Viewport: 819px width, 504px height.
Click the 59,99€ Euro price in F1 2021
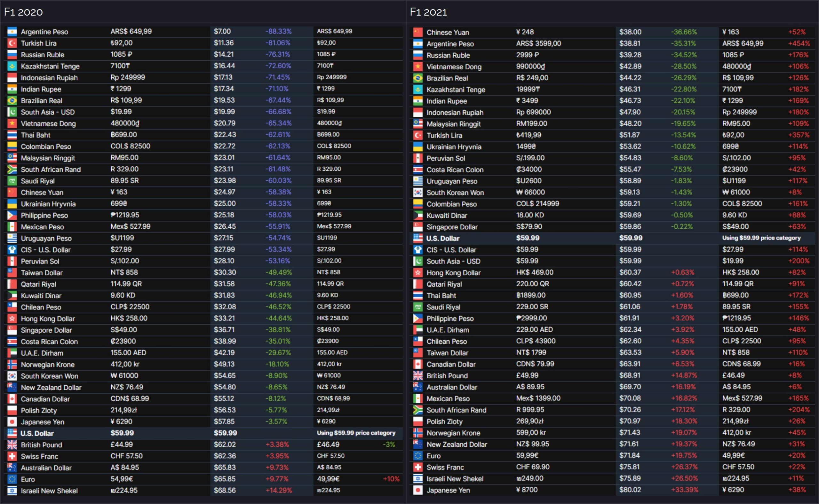[x=529, y=455]
